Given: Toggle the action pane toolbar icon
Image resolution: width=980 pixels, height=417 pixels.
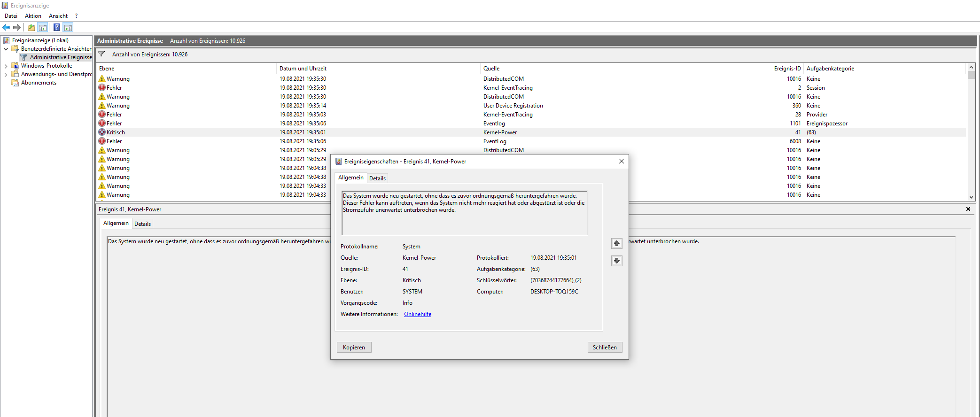Looking at the screenshot, I should (x=68, y=27).
